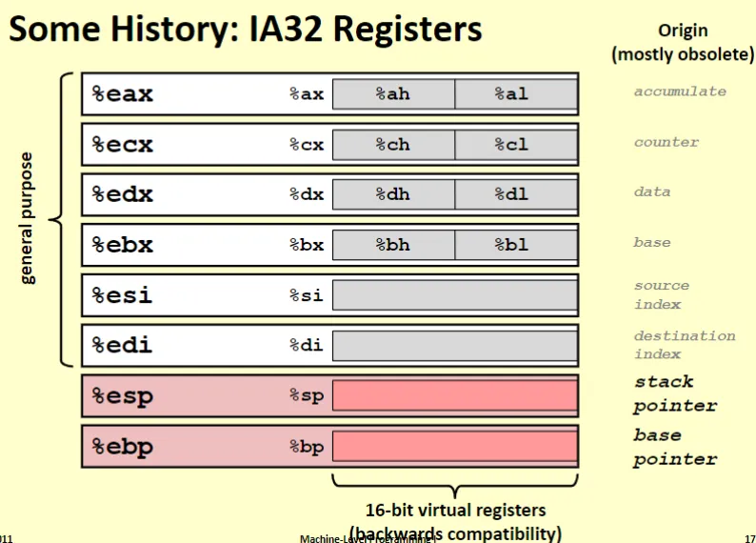This screenshot has height=543, width=756.
Task: Select the 'Origin (mostly obsolete)' heading
Action: tap(682, 43)
